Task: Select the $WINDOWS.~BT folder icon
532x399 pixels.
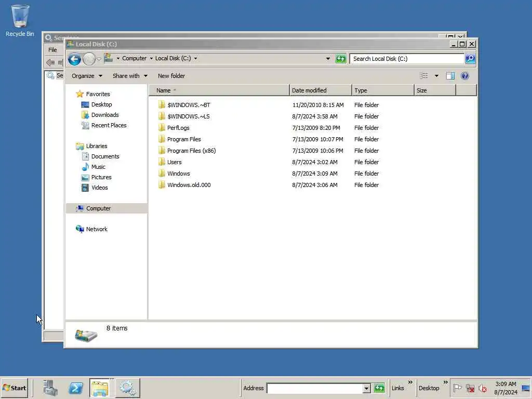Action: click(x=162, y=105)
